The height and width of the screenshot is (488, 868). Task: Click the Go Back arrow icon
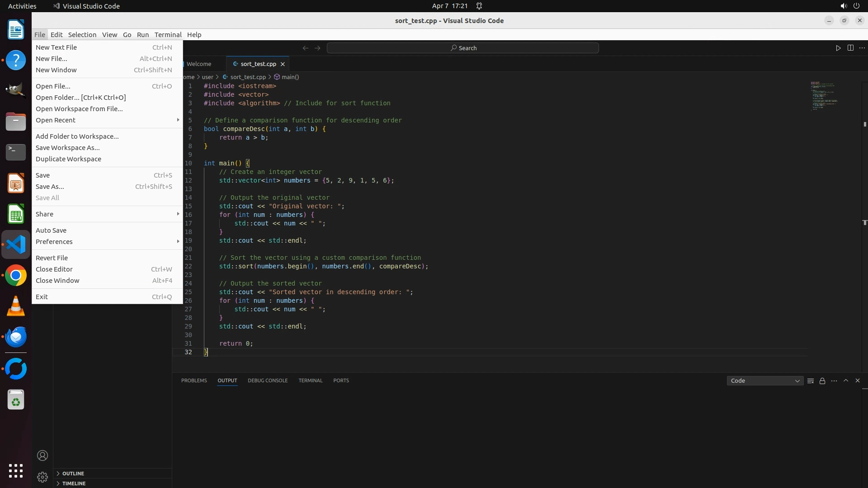pyautogui.click(x=306, y=48)
